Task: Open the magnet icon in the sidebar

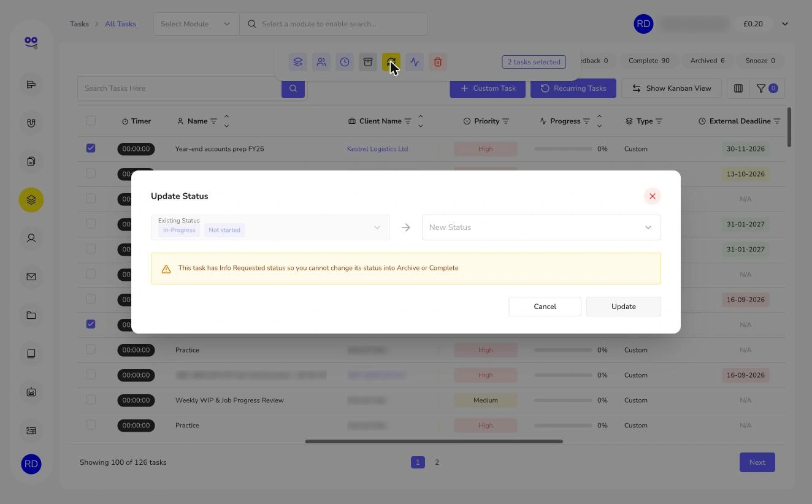Action: tap(31, 123)
